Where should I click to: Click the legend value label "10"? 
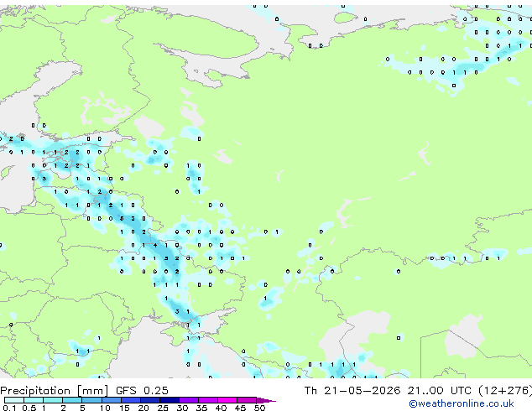105,408
